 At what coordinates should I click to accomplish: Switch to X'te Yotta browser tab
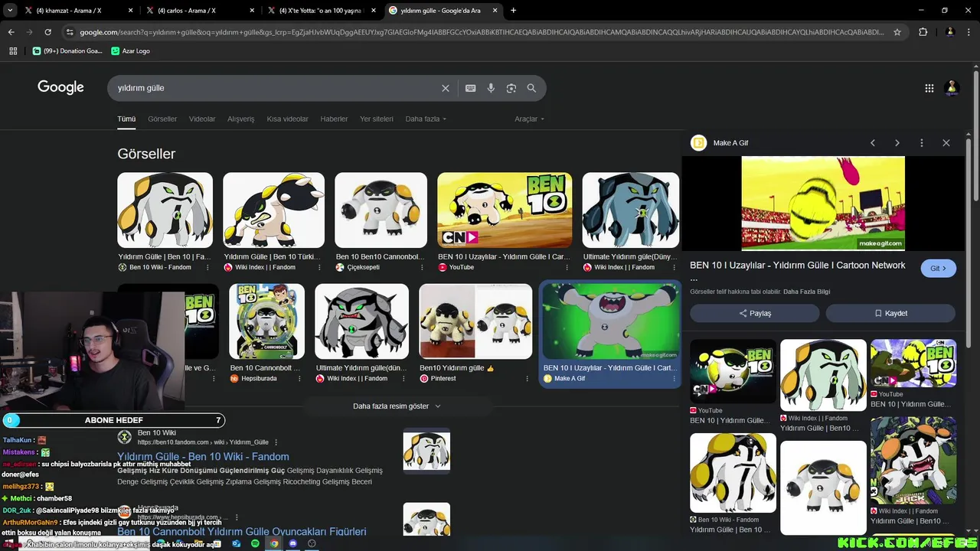pyautogui.click(x=320, y=11)
